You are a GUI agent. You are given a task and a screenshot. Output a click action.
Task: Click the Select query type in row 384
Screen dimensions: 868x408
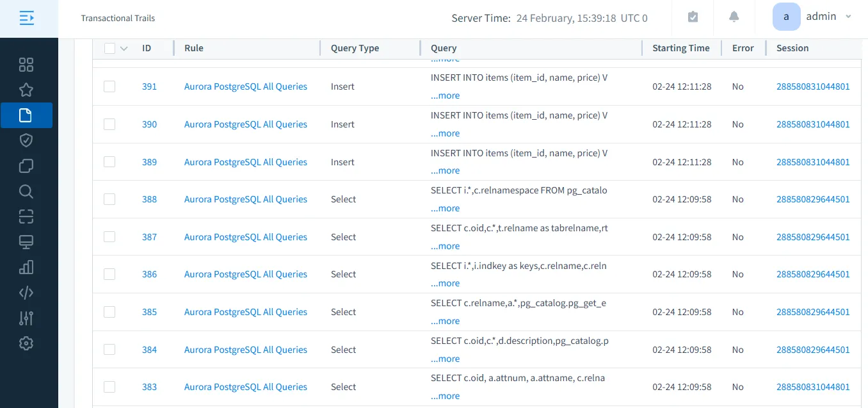click(x=343, y=350)
